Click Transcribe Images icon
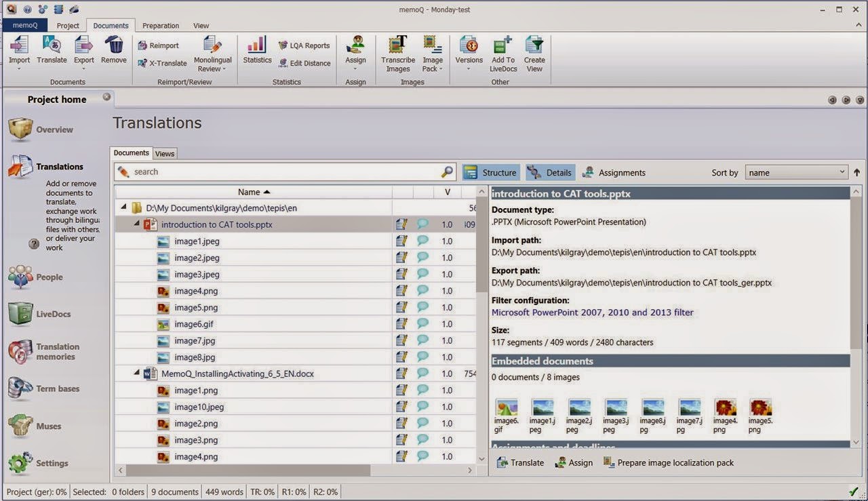The height and width of the screenshot is (501, 868). (x=398, y=45)
